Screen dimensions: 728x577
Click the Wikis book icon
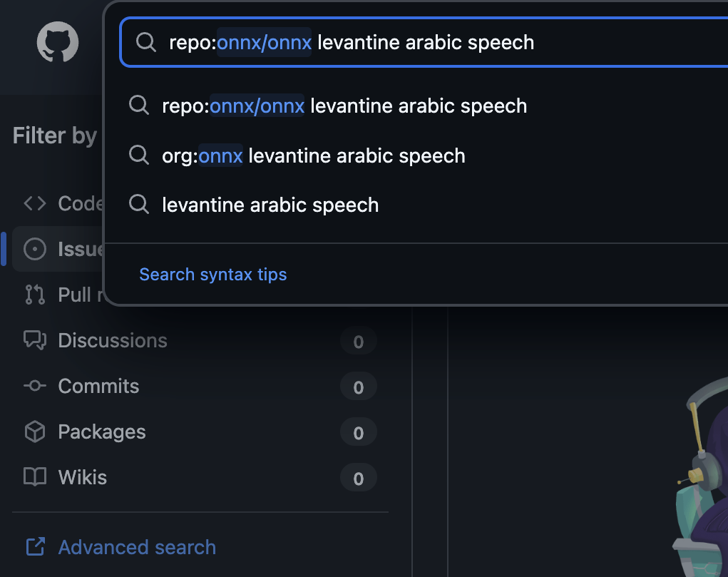[x=35, y=477]
